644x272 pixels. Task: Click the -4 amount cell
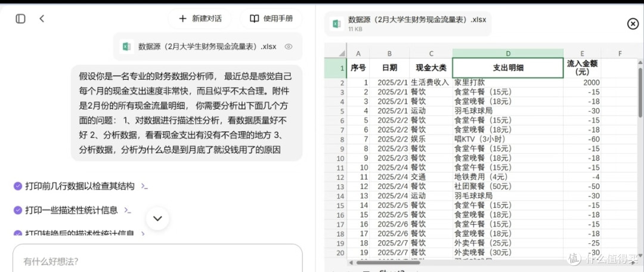pyautogui.click(x=582, y=177)
